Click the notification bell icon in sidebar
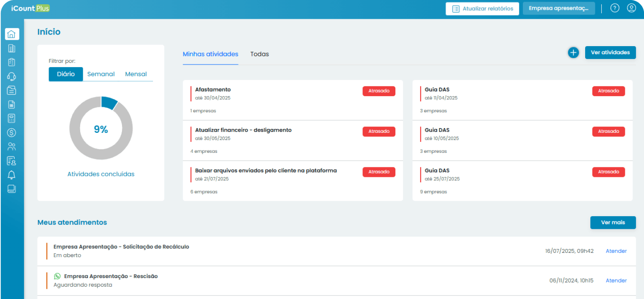Image resolution: width=644 pixels, height=299 pixels. (x=12, y=175)
